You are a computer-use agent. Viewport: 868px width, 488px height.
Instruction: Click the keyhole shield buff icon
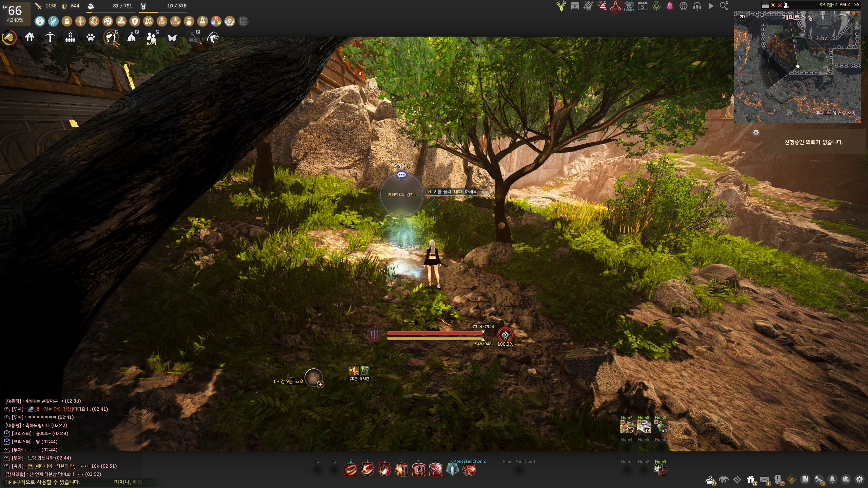135,21
